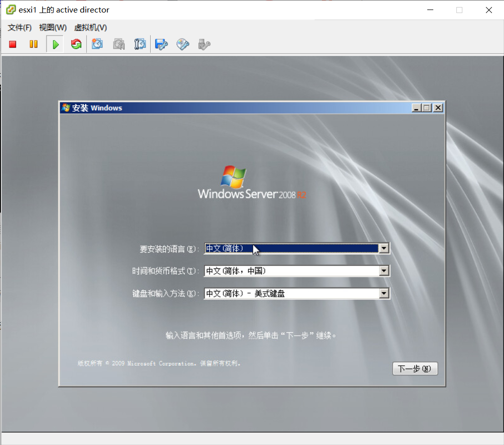
Task: Click the green Play power-on icon
Action: click(55, 44)
